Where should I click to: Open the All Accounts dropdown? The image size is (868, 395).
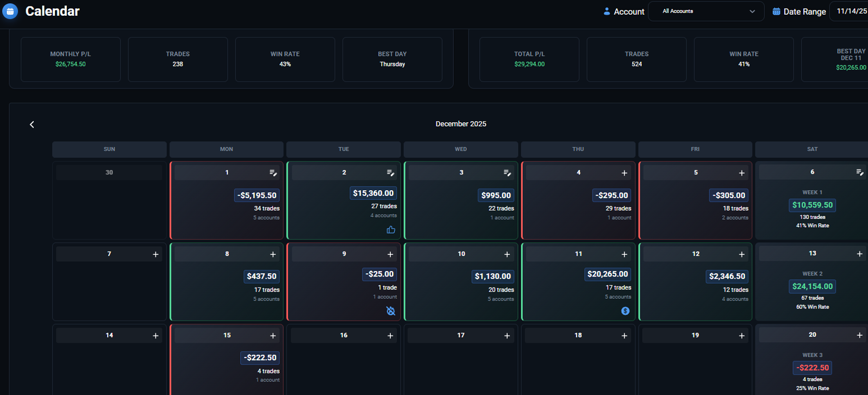pyautogui.click(x=705, y=11)
